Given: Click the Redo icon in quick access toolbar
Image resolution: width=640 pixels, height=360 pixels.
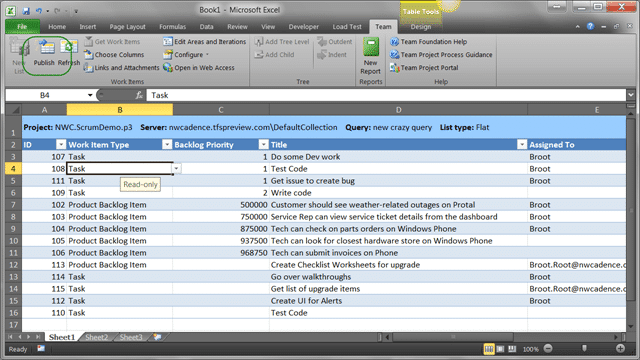Looking at the screenshot, I should [x=57, y=11].
